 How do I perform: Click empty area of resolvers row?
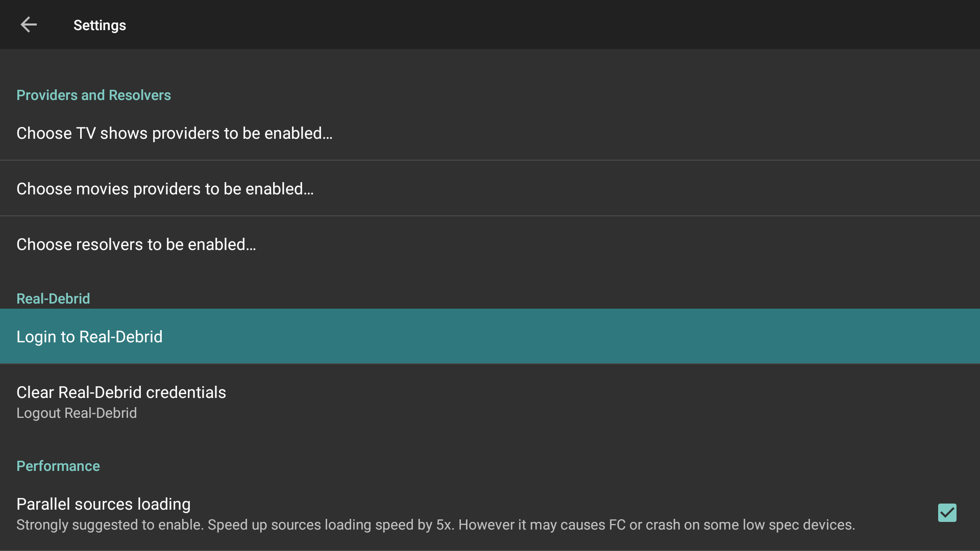(x=612, y=244)
